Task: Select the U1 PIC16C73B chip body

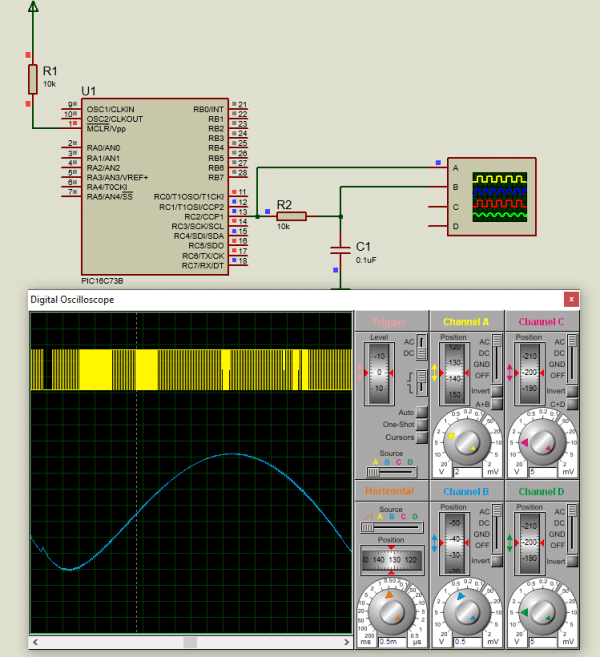Action: click(x=155, y=186)
